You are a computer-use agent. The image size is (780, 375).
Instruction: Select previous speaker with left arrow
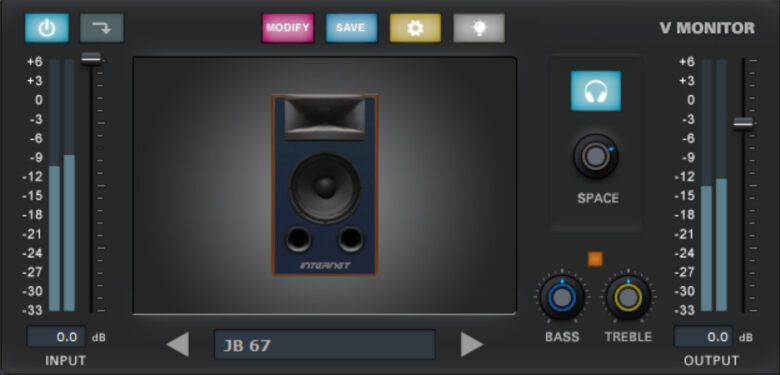click(x=178, y=344)
